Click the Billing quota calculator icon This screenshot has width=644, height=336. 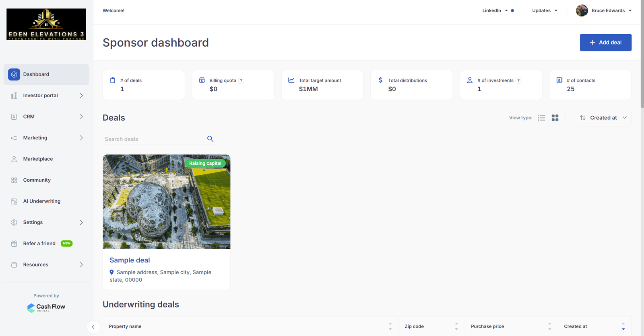pos(202,80)
